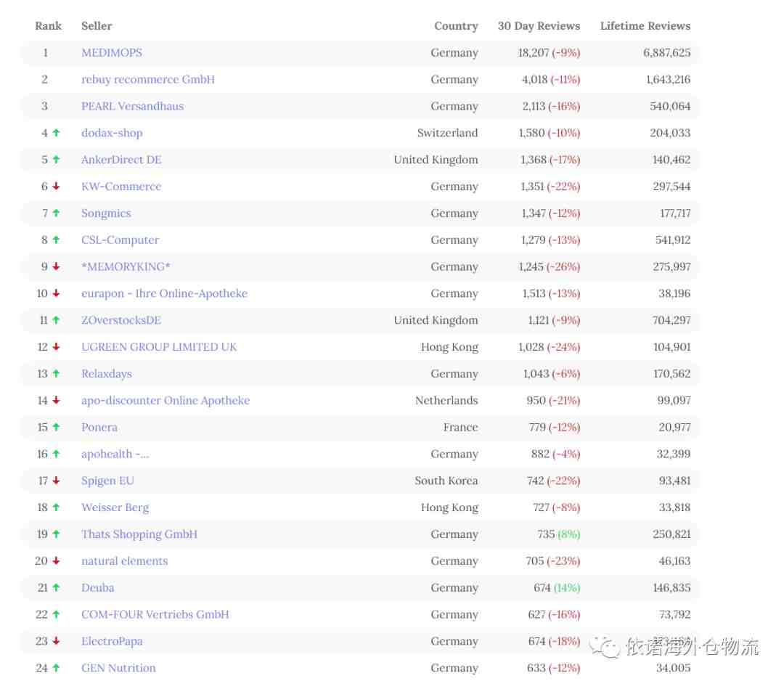Follow the Spigen EU seller link
The image size is (784, 681).
point(107,481)
